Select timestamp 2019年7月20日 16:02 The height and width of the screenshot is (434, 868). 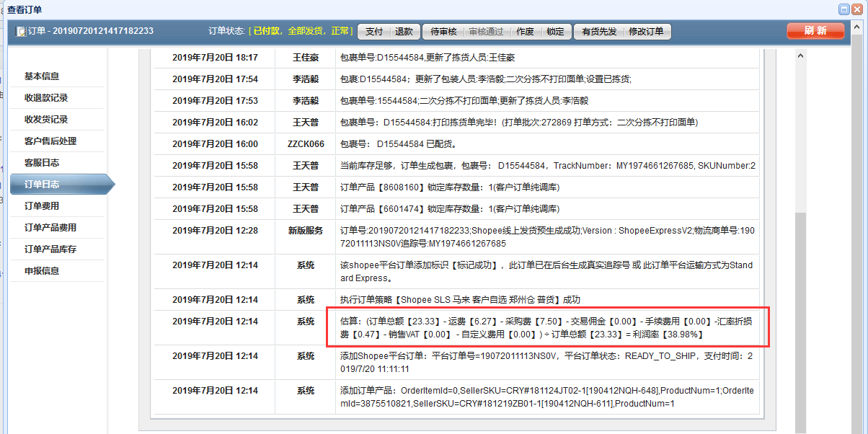215,123
